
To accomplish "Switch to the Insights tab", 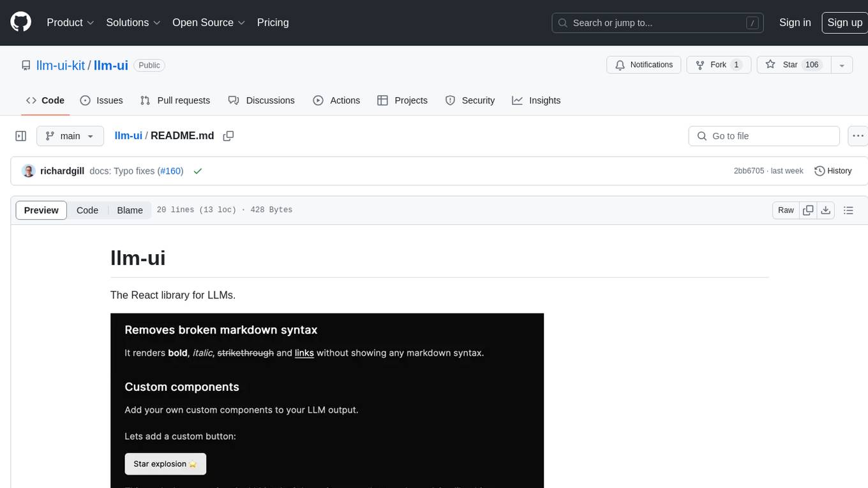I will tap(536, 100).
